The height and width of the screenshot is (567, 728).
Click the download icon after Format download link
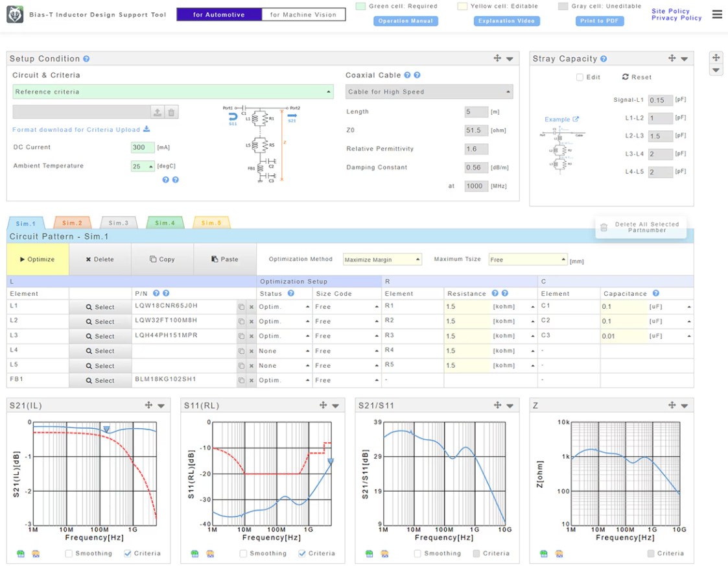147,130
